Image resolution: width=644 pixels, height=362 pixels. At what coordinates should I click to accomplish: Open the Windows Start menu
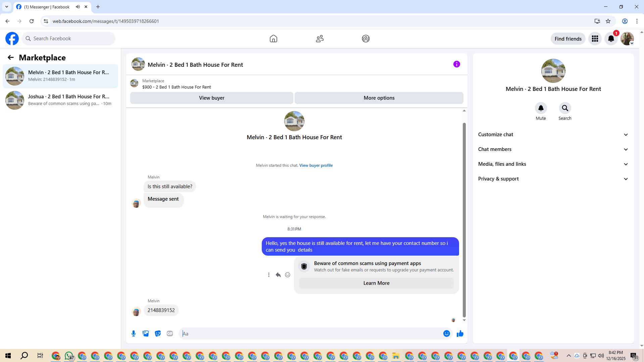pyautogui.click(x=8, y=356)
